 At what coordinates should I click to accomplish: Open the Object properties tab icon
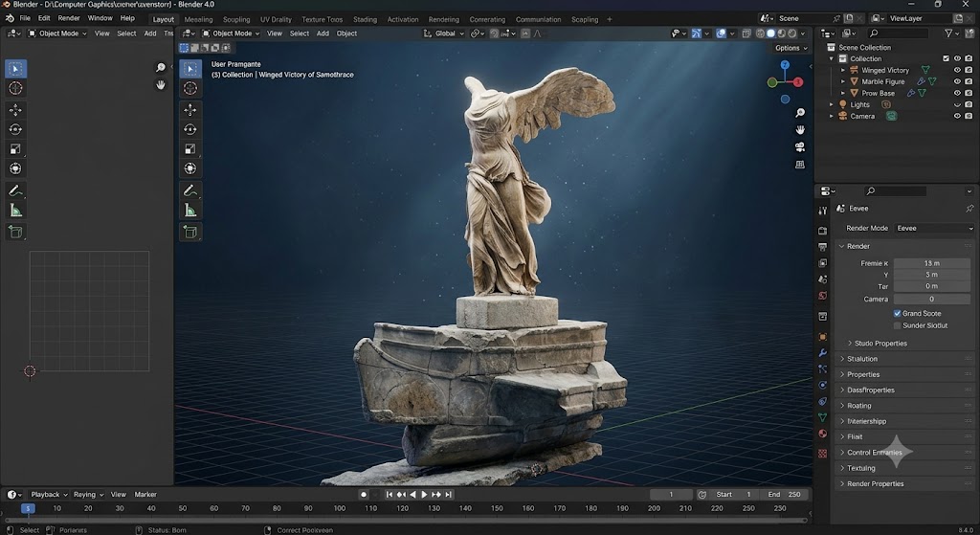[x=822, y=337]
